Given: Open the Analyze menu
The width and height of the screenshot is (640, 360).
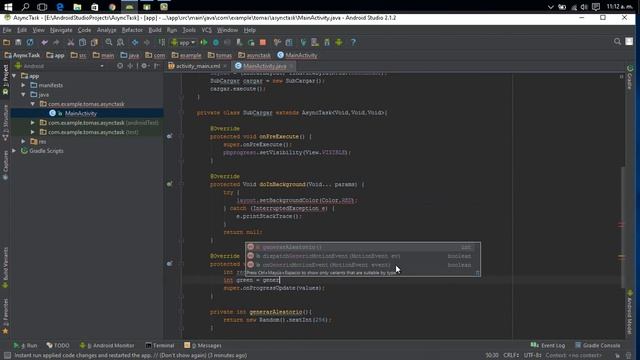Looking at the screenshot, I should point(107,30).
